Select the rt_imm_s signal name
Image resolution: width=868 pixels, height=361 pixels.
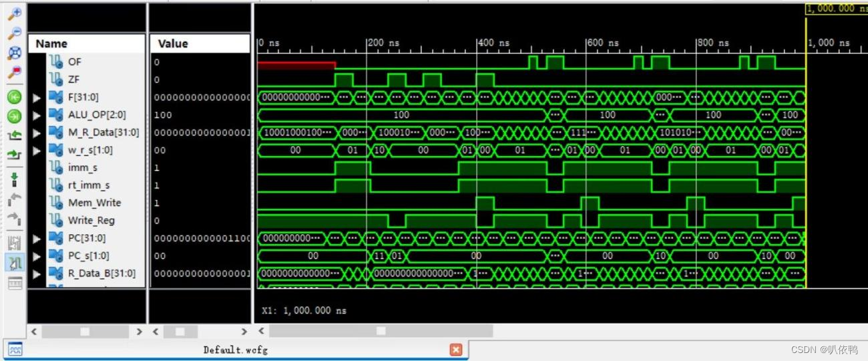tap(89, 185)
